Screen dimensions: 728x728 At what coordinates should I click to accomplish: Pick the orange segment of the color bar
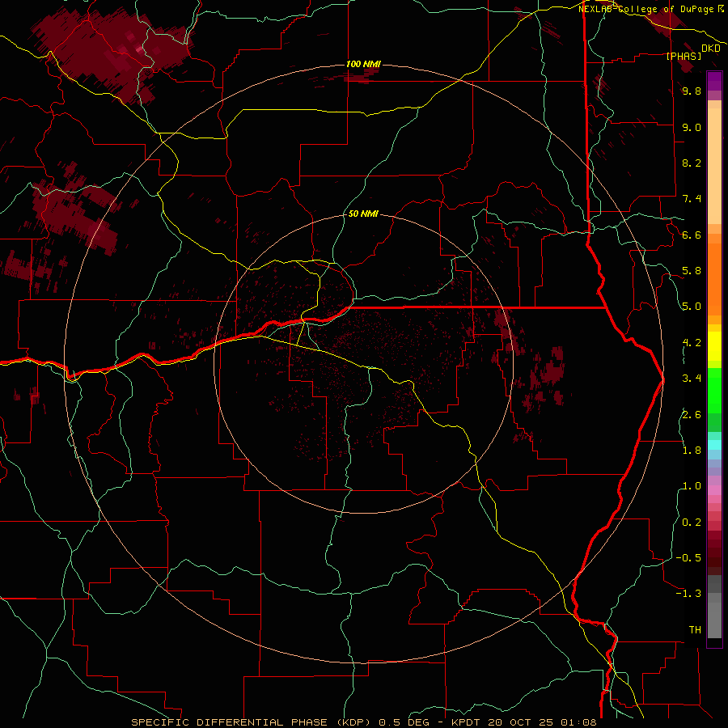point(714,279)
